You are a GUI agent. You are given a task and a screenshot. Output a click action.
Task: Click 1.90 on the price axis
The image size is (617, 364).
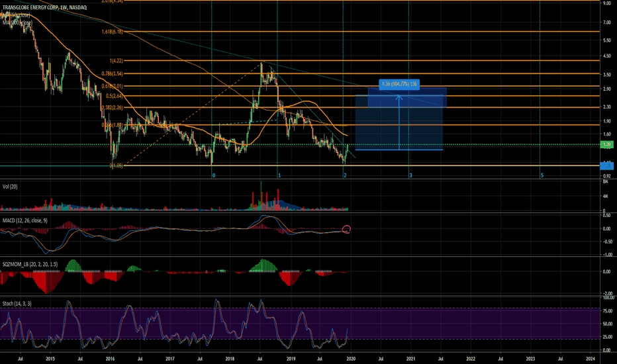pyautogui.click(x=607, y=121)
